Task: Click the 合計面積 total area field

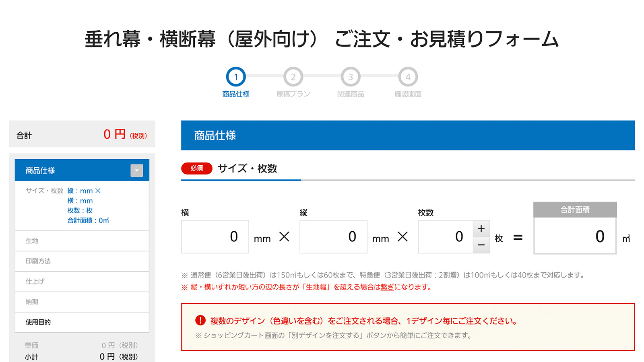Action: [x=575, y=236]
